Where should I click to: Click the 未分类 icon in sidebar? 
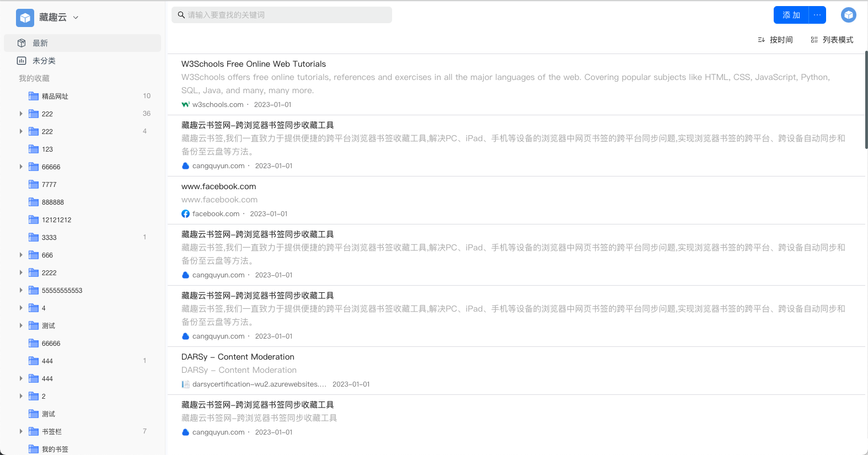(22, 61)
